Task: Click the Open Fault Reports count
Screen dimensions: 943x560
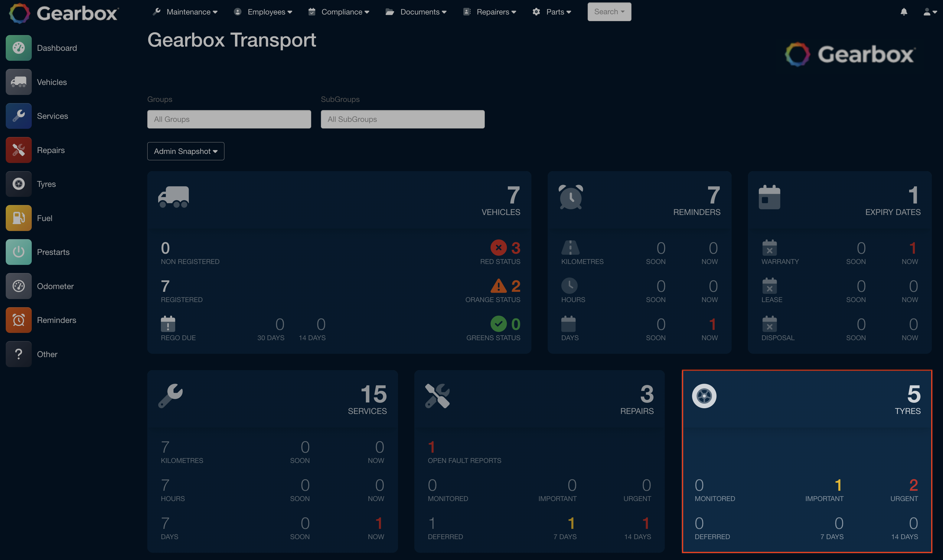Action: (x=432, y=447)
